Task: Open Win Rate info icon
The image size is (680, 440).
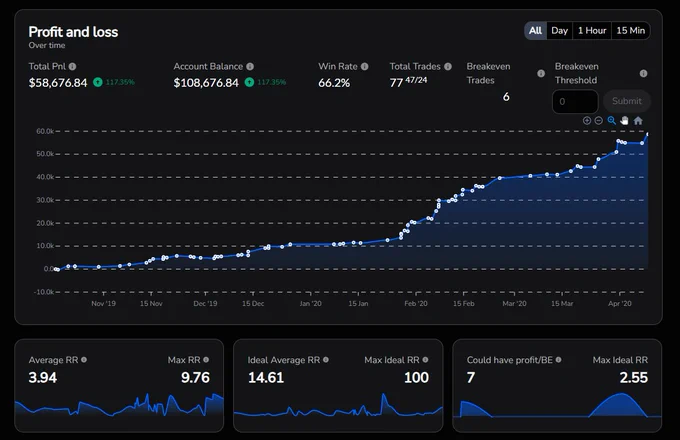Action: click(364, 66)
